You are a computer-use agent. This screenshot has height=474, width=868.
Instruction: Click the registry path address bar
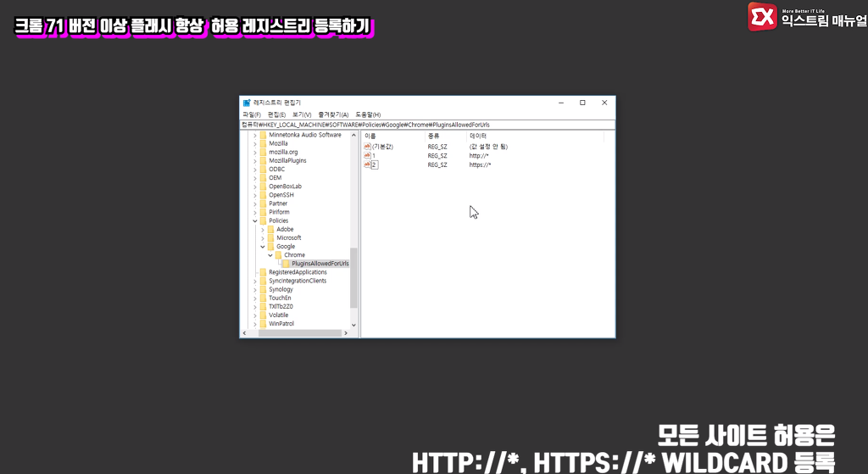point(427,125)
